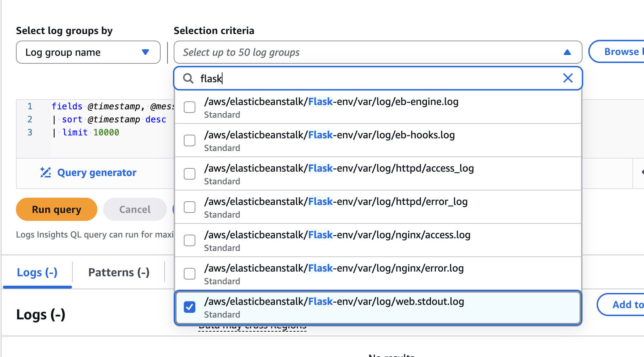The width and height of the screenshot is (644, 357).
Task: Check the httpd/error_log log group
Action: 190,207
